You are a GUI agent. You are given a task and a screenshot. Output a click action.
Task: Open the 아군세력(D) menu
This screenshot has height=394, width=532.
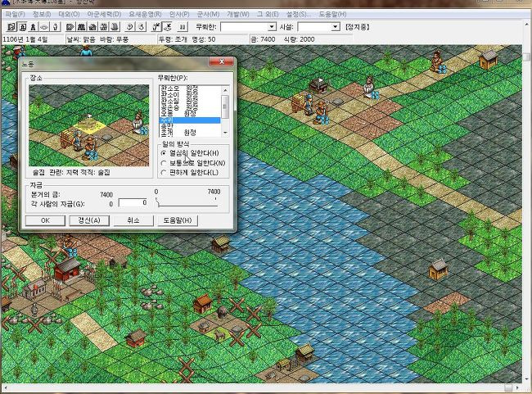point(104,14)
